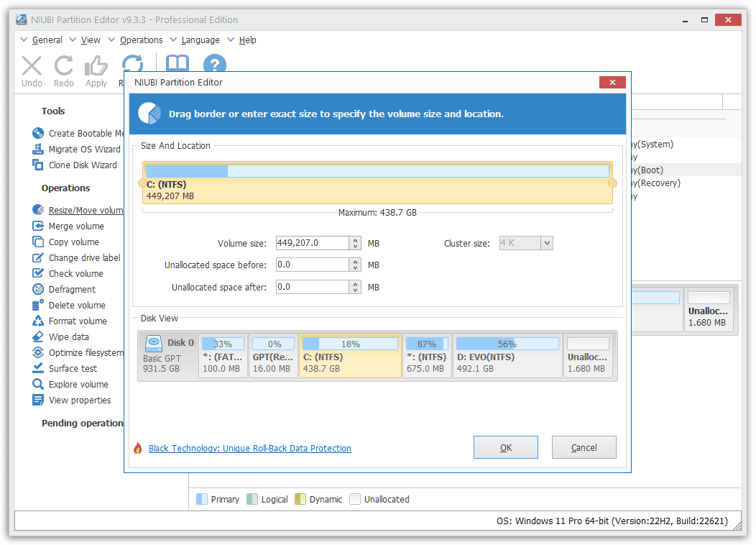Click the help question mark icon
Image resolution: width=756 pixels, height=545 pixels.
[215, 63]
